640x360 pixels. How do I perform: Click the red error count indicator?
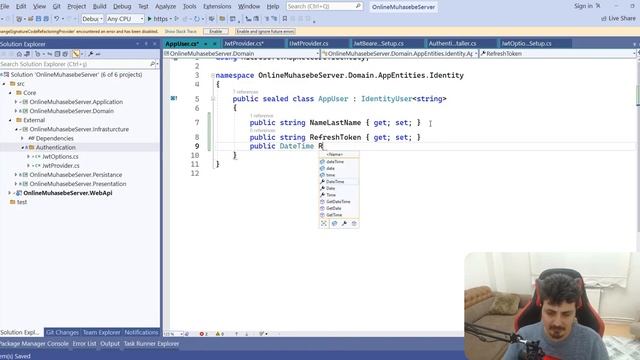point(203,334)
